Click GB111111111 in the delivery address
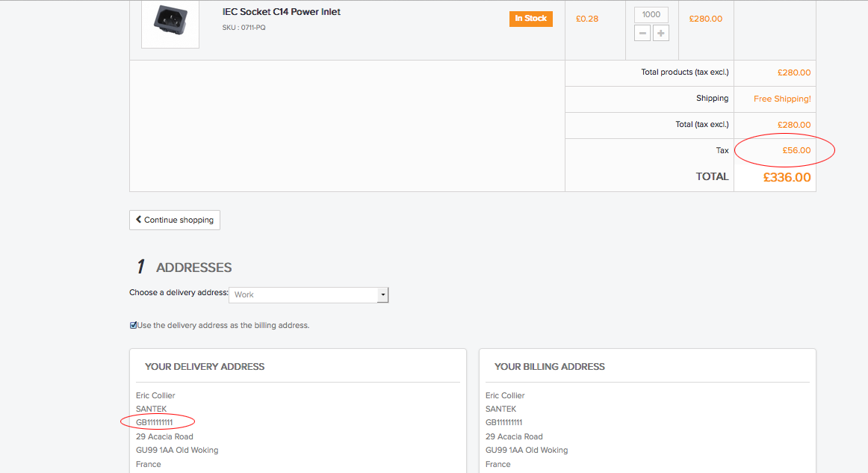 (x=155, y=423)
